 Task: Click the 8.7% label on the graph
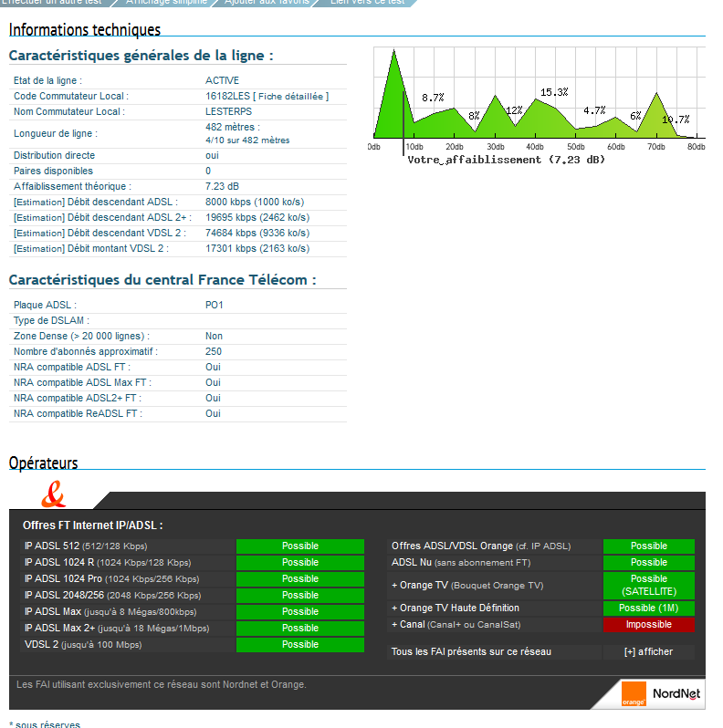pyautogui.click(x=433, y=98)
